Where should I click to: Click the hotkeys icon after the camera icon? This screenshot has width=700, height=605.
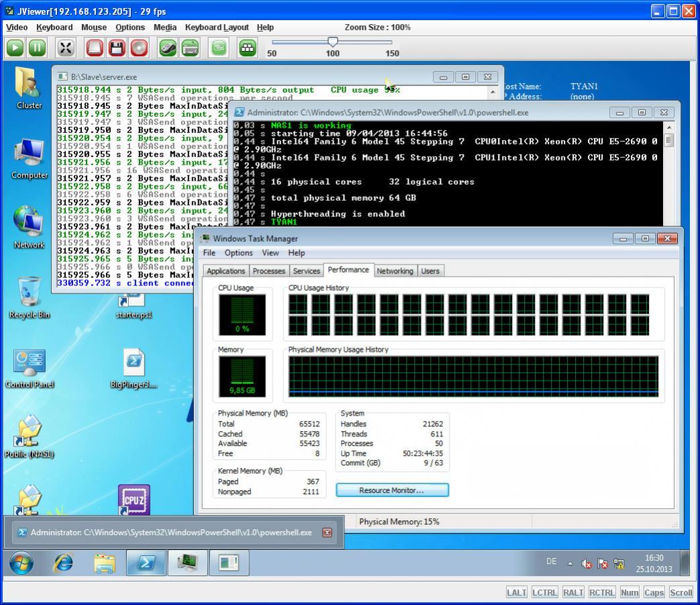tap(248, 47)
